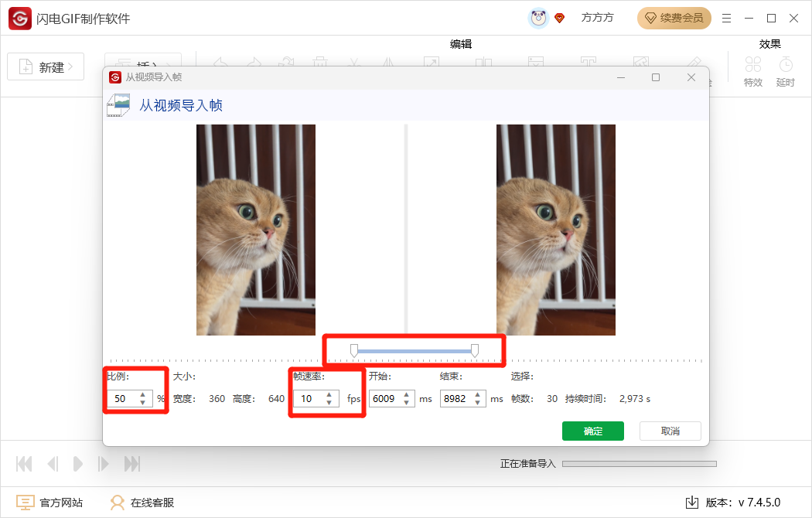Expand the 新建 new file dropdown arrow

coord(70,66)
